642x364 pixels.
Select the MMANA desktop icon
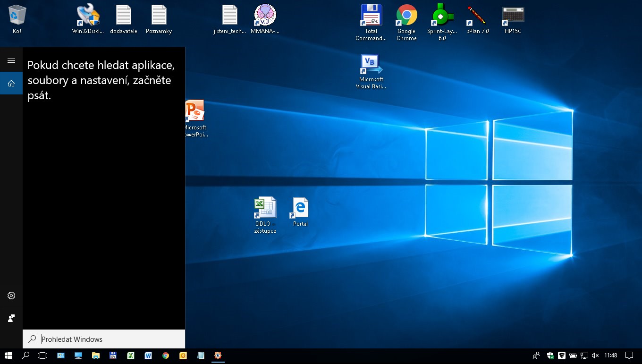click(265, 17)
